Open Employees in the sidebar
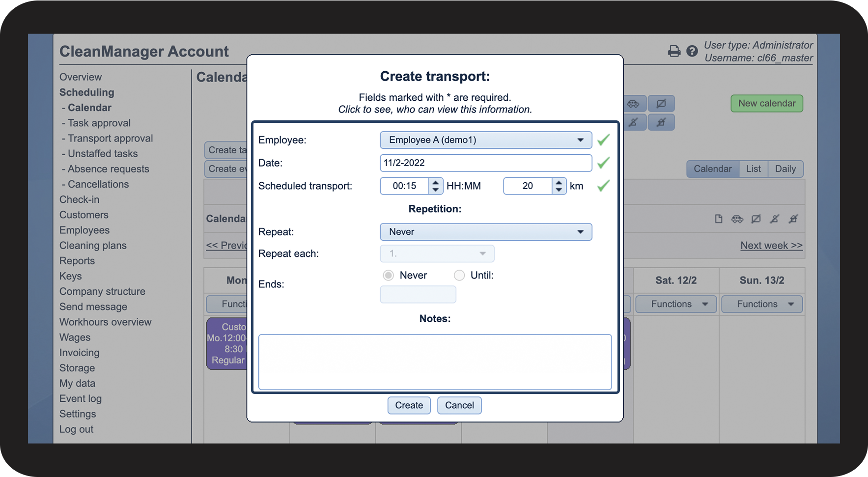Viewport: 868px width, 477px height. 84,230
